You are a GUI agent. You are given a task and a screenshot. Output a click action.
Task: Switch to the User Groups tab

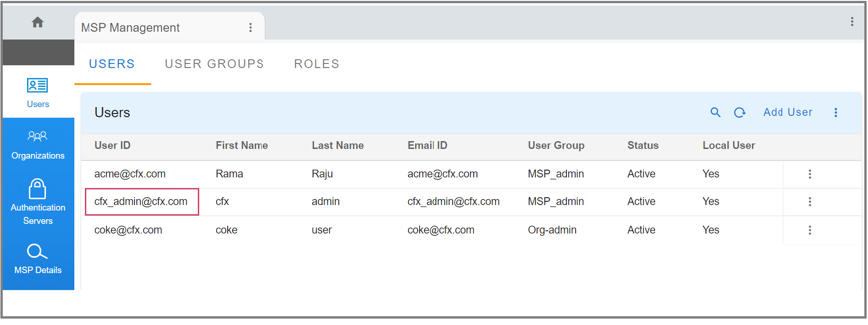click(x=214, y=64)
